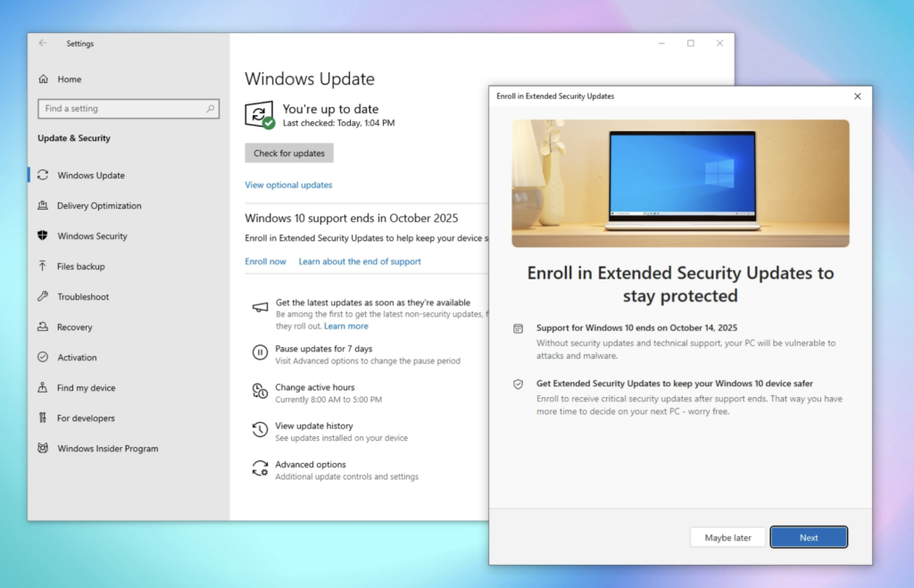Click the calendar icon in the enrollment dialog
The width and height of the screenshot is (914, 588).
[x=519, y=328]
